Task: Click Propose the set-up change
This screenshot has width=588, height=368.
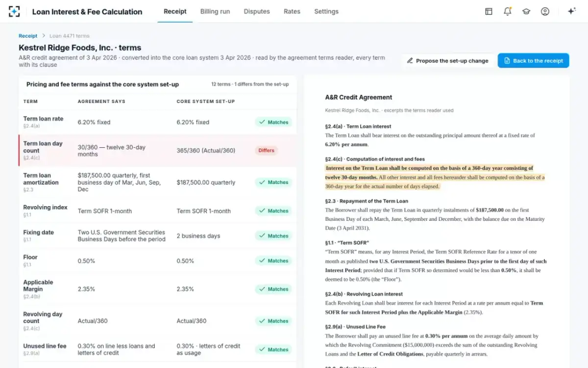Action: [447, 61]
